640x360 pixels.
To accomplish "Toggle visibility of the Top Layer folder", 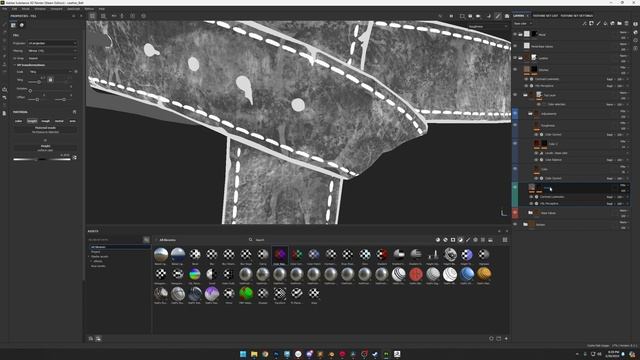I will click(x=515, y=95).
